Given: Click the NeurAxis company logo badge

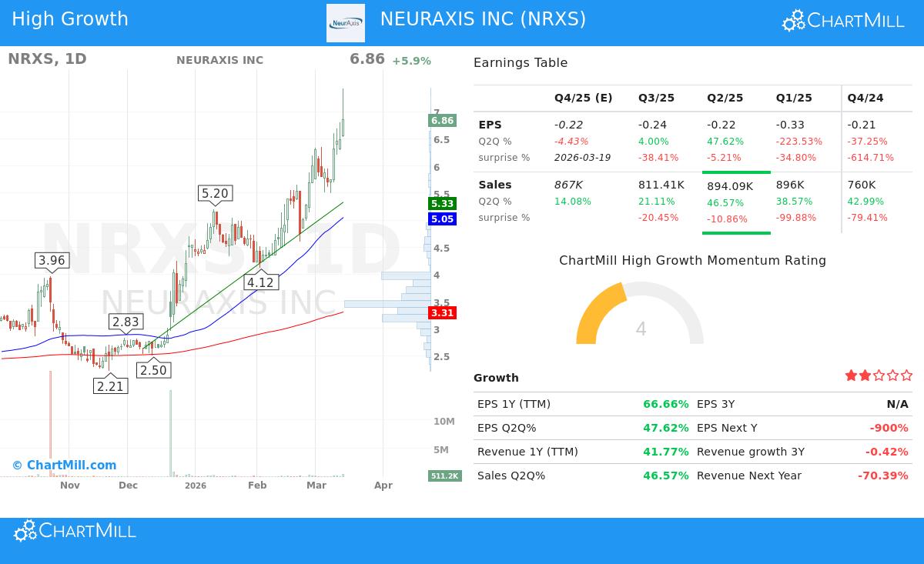Looking at the screenshot, I should click(346, 22).
